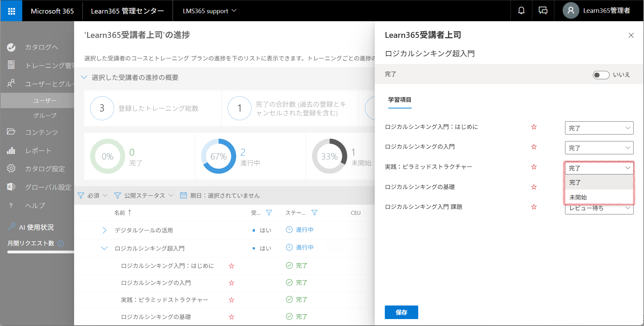Click the ロジカルシンキング入門：はじめに row in the table
This screenshot has height=326, width=644.
click(224, 266)
